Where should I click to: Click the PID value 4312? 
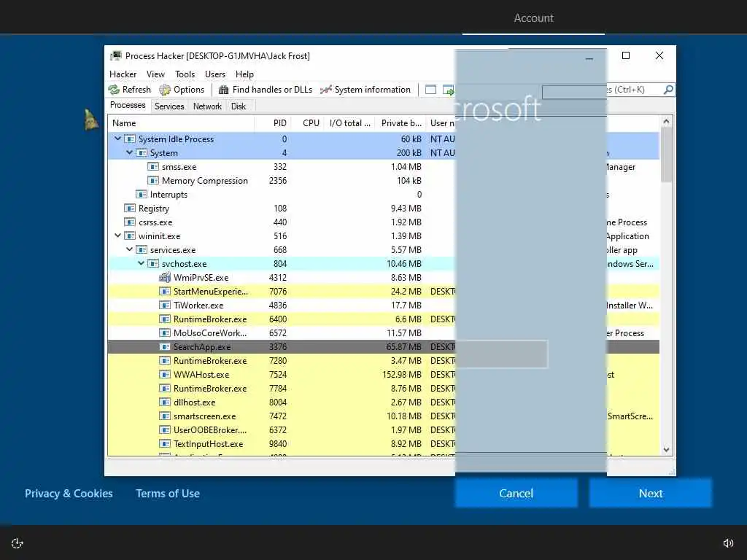278,278
